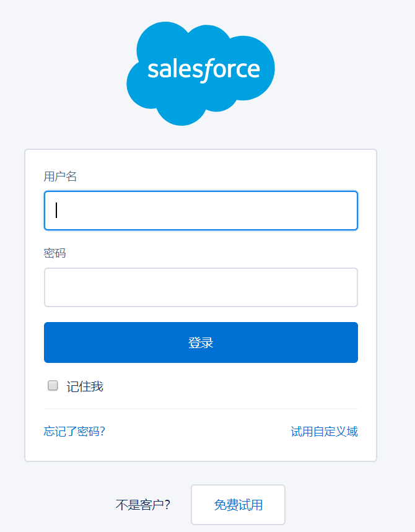Click the 记住我 label text
415x532 pixels.
[85, 387]
